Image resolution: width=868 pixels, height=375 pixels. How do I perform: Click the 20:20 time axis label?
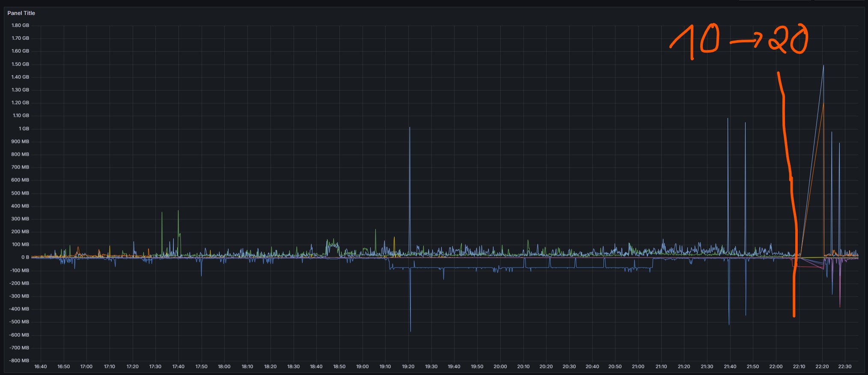click(x=546, y=367)
